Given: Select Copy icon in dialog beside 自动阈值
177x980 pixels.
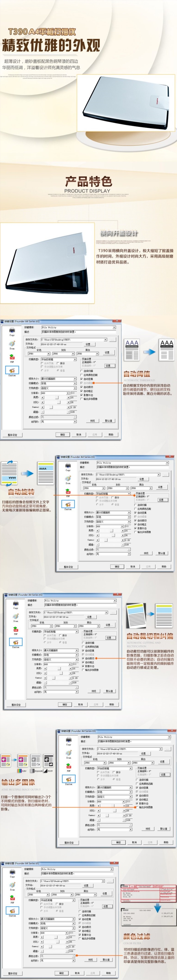Looking at the screenshot, I should 12,330.
